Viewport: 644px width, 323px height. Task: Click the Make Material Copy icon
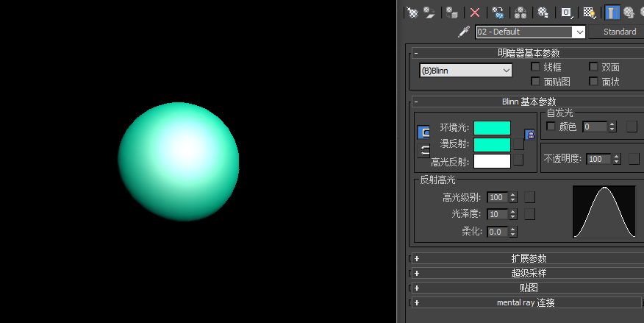click(498, 13)
